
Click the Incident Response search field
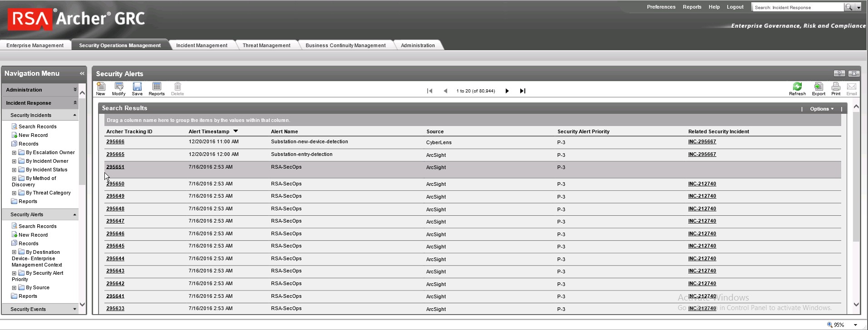(x=798, y=7)
